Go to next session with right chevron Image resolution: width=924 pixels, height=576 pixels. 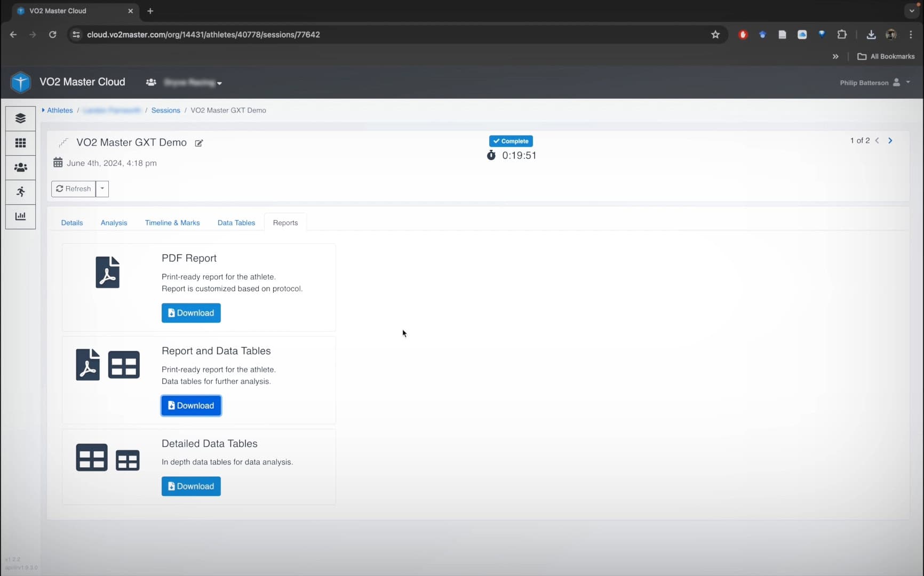point(890,141)
